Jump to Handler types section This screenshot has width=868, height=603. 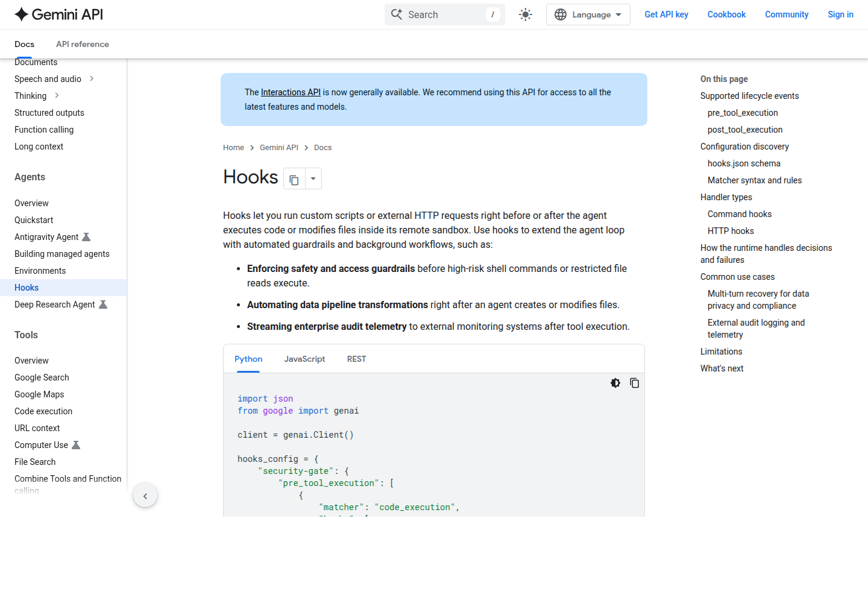(x=726, y=197)
